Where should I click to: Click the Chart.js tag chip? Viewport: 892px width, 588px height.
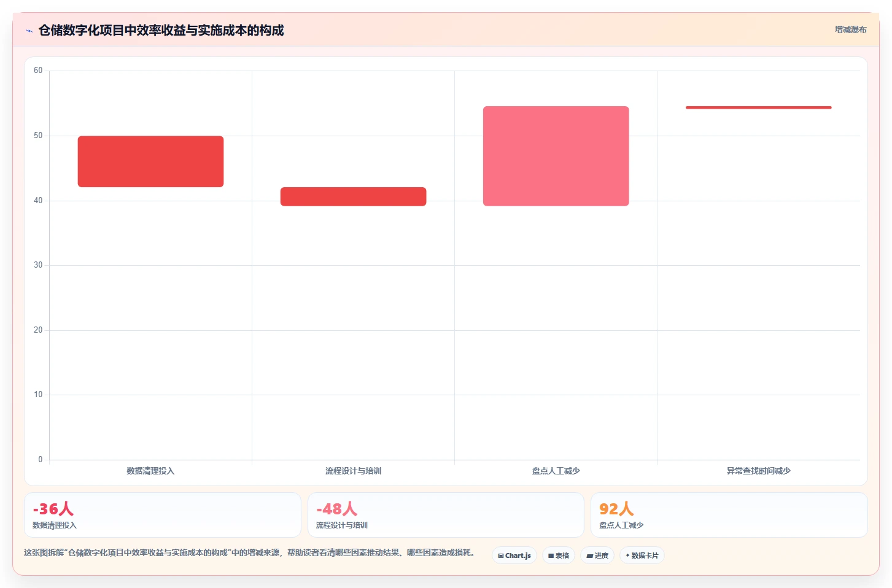[x=514, y=555]
